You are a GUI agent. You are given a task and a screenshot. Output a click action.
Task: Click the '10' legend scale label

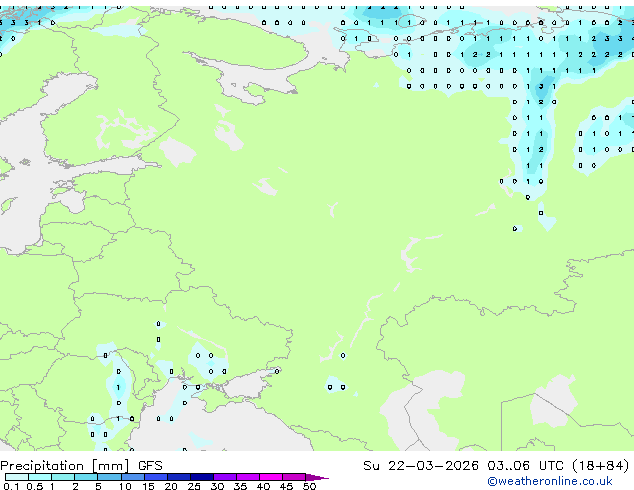click(x=125, y=486)
